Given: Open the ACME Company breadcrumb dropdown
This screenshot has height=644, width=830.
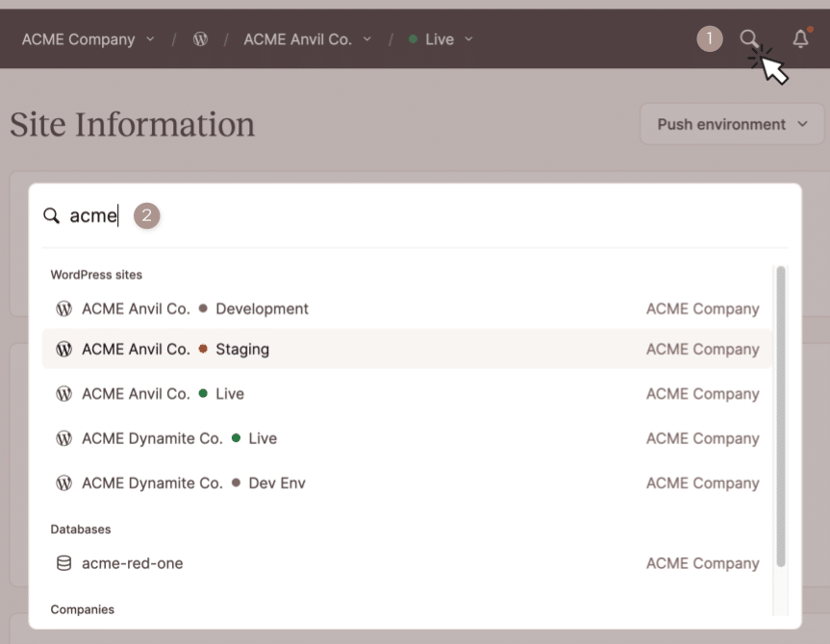Looking at the screenshot, I should pos(88,39).
